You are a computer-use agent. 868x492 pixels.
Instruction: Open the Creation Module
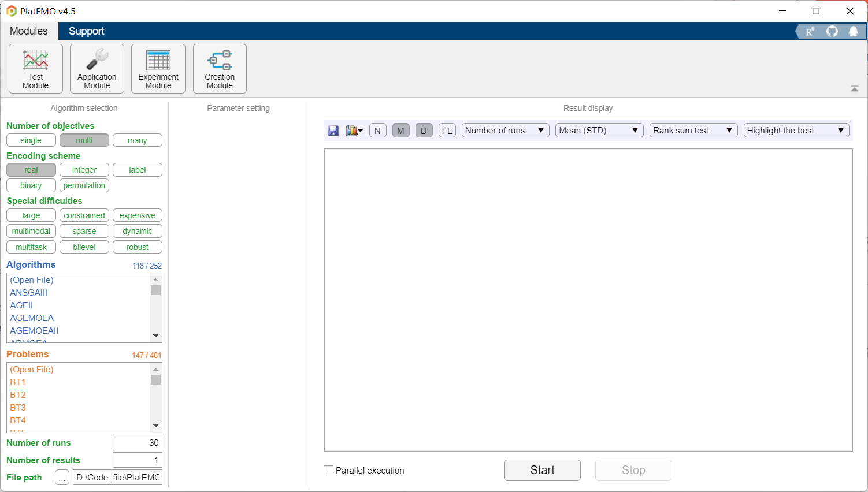220,69
